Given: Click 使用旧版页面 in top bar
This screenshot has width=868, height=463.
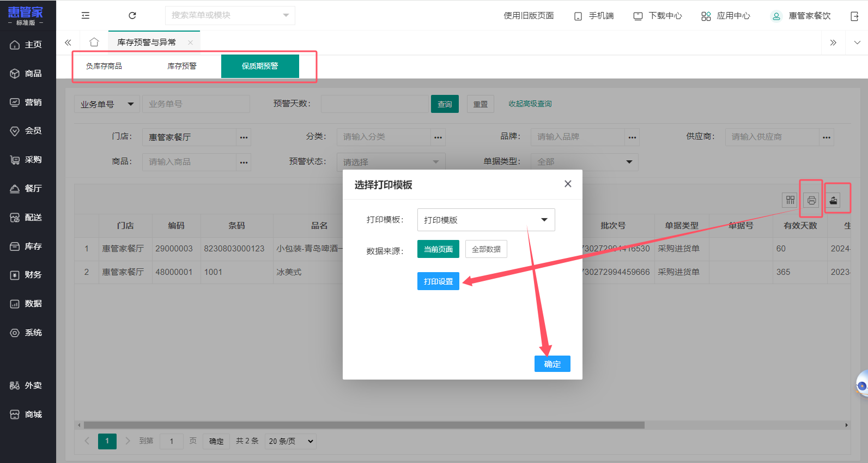Looking at the screenshot, I should tap(529, 16).
